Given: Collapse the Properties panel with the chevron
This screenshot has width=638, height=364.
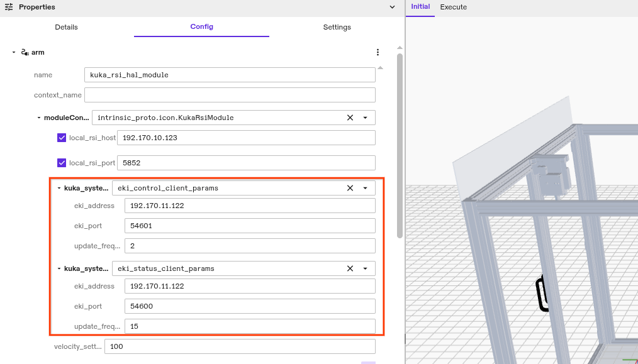Looking at the screenshot, I should point(392,7).
